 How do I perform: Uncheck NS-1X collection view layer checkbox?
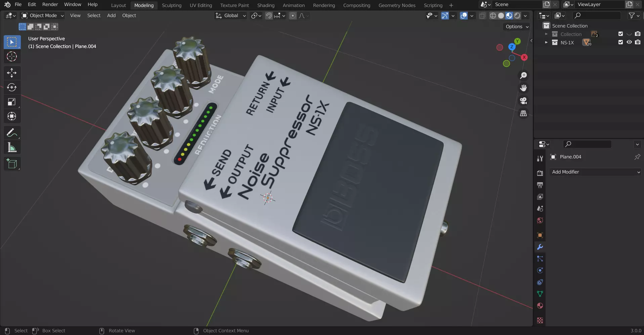tap(620, 42)
